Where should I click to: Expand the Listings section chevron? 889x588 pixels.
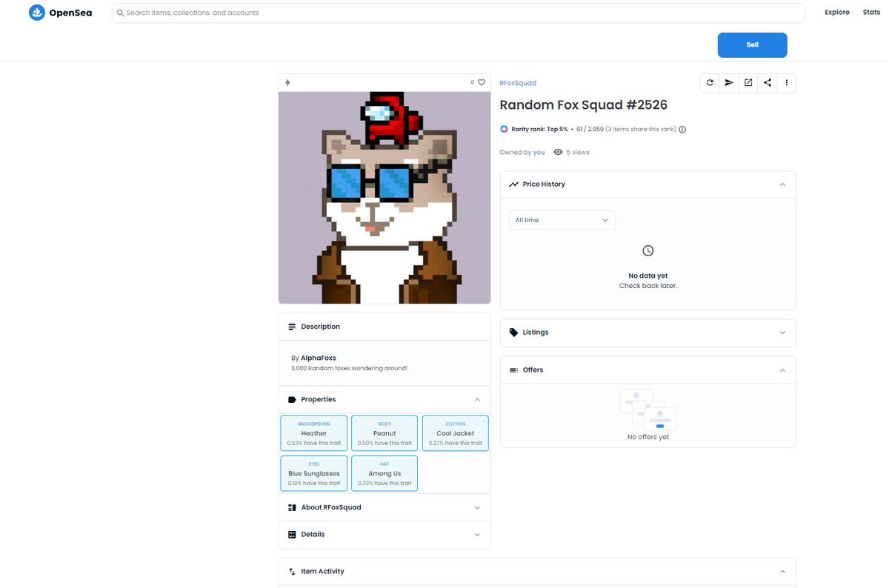pos(782,333)
